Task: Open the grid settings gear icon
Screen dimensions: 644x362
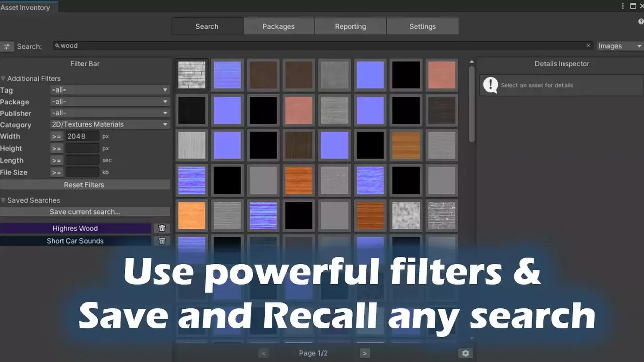Action: (x=465, y=353)
